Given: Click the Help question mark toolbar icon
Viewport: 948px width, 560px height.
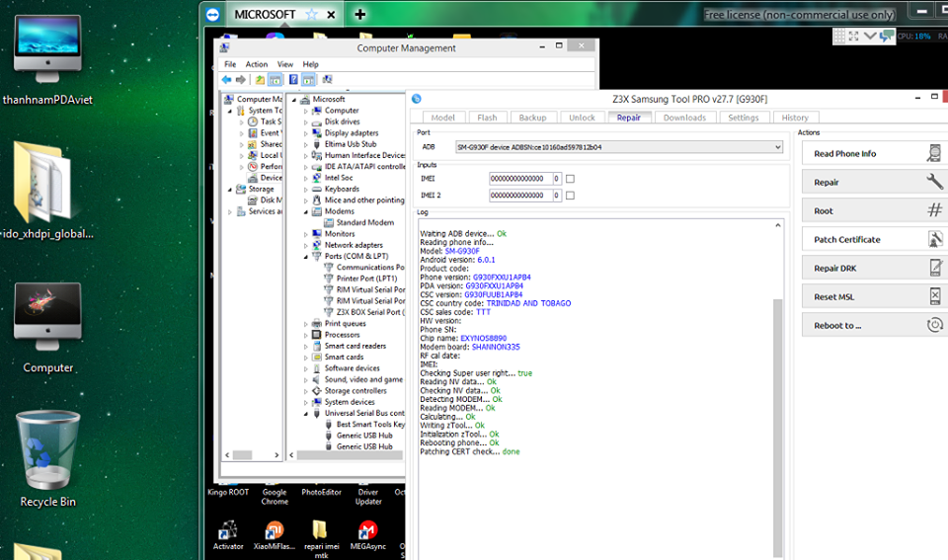Looking at the screenshot, I should coord(293,79).
